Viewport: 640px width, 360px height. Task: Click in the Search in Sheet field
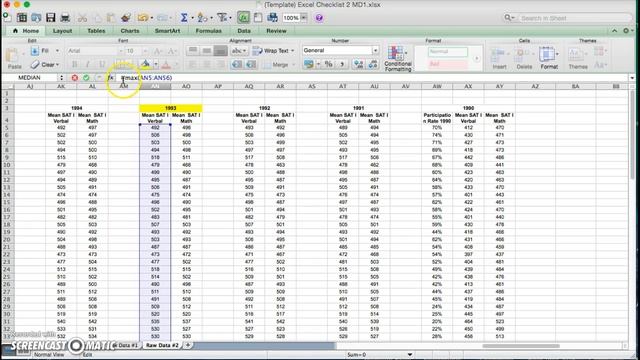(x=568, y=18)
